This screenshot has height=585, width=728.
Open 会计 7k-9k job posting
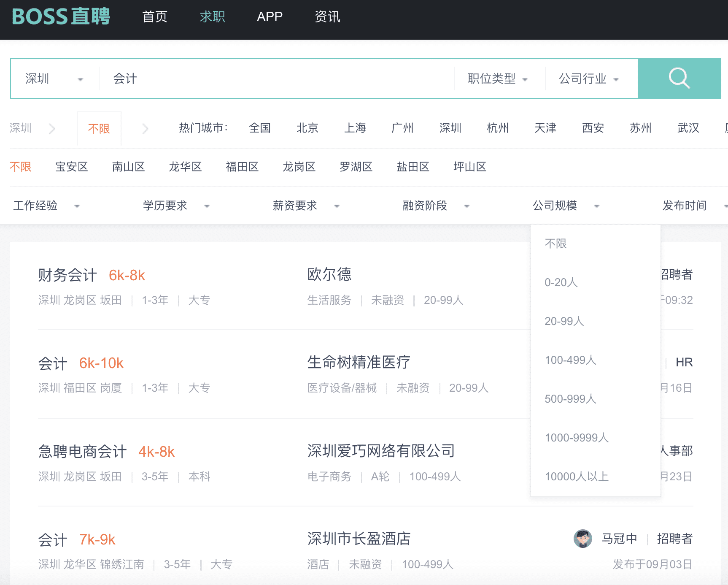(77, 539)
